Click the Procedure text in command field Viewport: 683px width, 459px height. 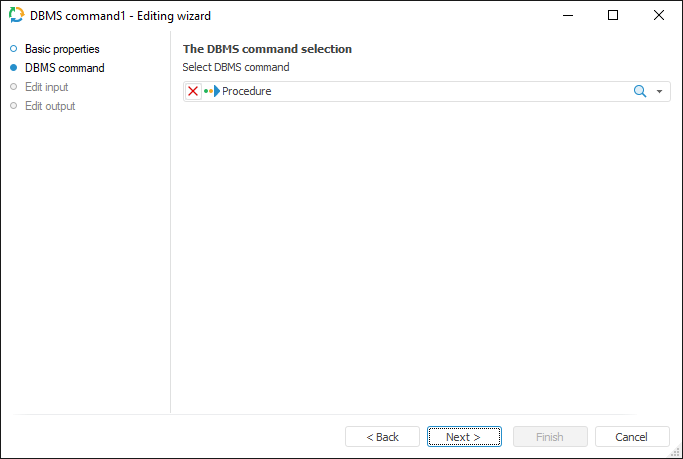[247, 91]
